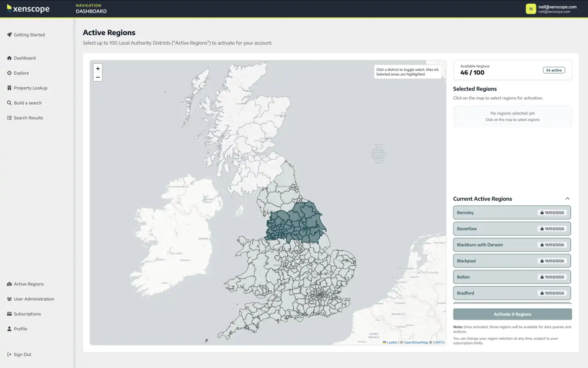Click the Explore compass icon
This screenshot has width=588, height=368.
[9, 73]
